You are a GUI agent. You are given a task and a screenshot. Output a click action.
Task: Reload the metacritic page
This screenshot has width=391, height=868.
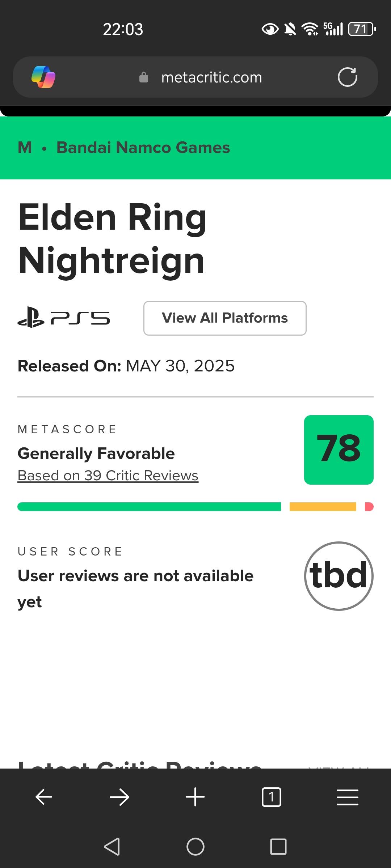click(x=347, y=77)
